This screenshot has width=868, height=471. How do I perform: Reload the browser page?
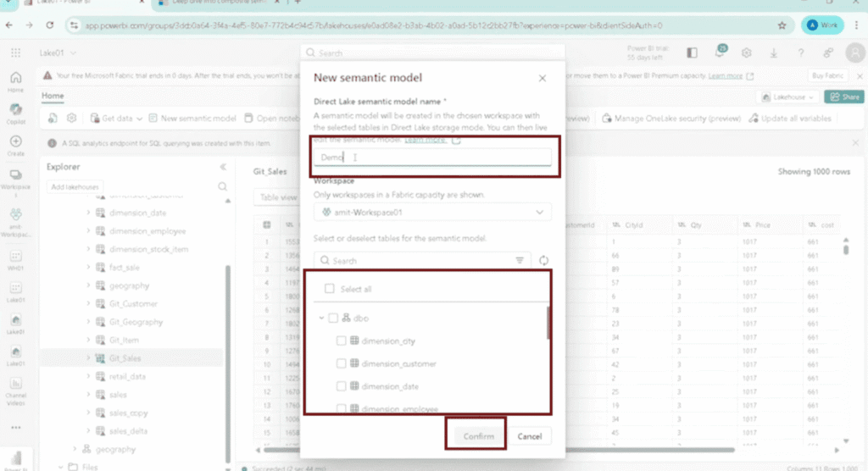(50, 25)
